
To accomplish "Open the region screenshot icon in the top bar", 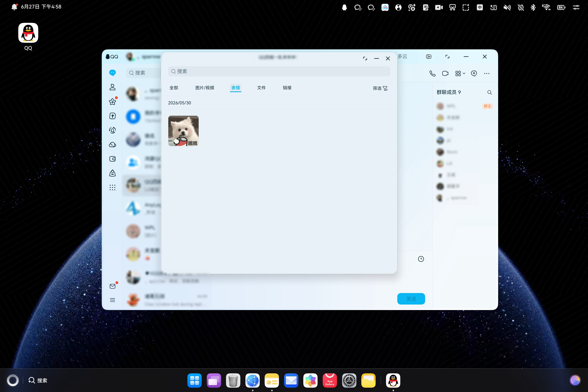I will tap(466, 8).
